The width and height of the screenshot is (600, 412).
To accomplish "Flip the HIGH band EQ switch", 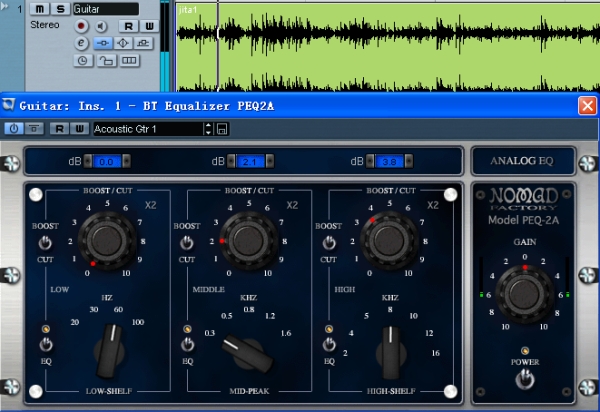I will [x=329, y=345].
